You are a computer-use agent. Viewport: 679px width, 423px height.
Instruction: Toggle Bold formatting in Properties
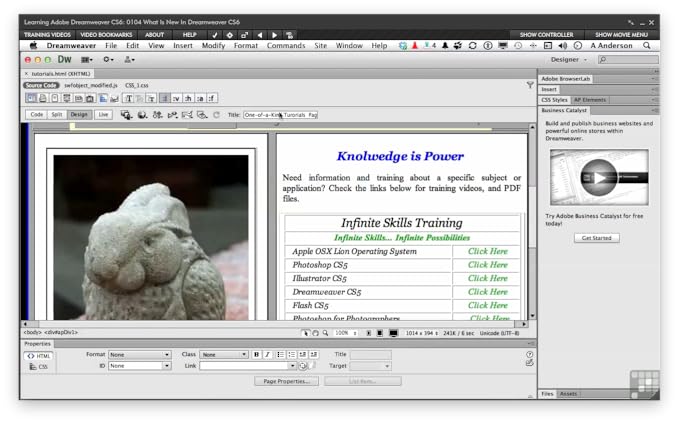[256, 355]
